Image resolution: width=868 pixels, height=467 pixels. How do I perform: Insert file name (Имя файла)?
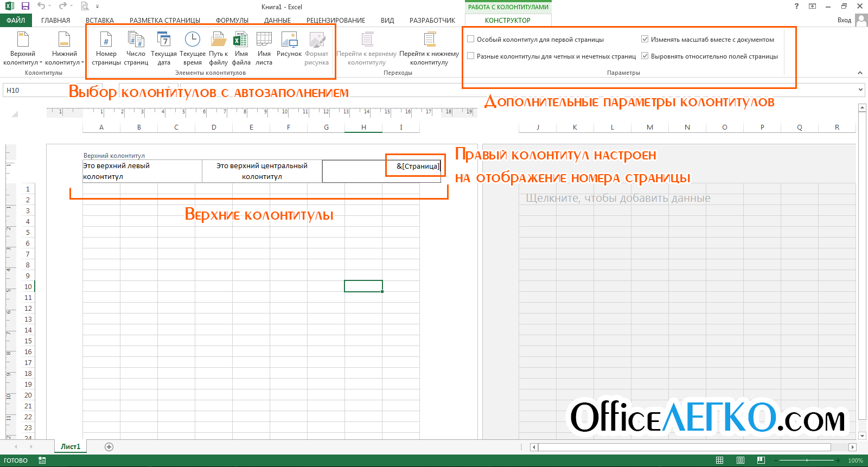click(x=241, y=49)
